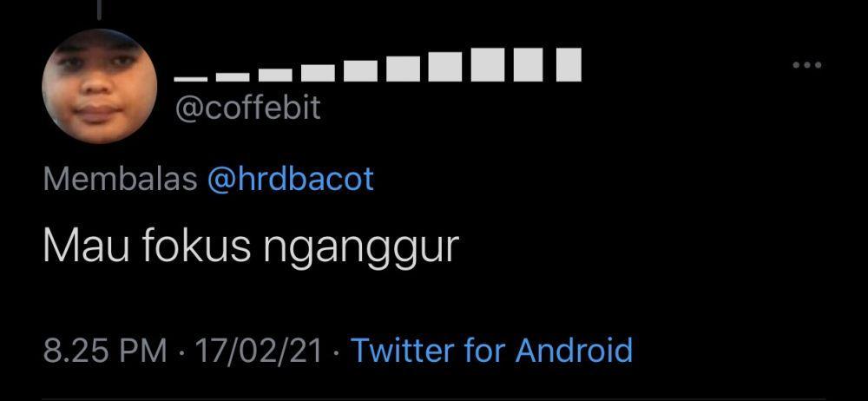The width and height of the screenshot is (868, 401).
Task: Open the @coffebit handle profile
Action: [247, 108]
